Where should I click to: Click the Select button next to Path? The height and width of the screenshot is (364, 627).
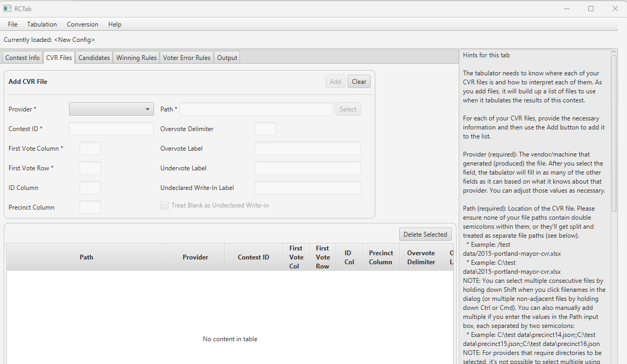(x=348, y=109)
